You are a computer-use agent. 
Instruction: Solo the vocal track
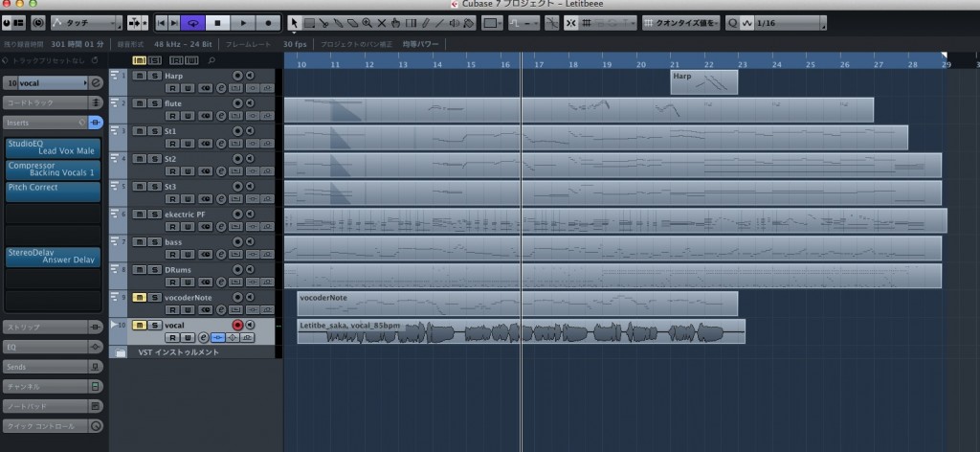click(x=153, y=325)
